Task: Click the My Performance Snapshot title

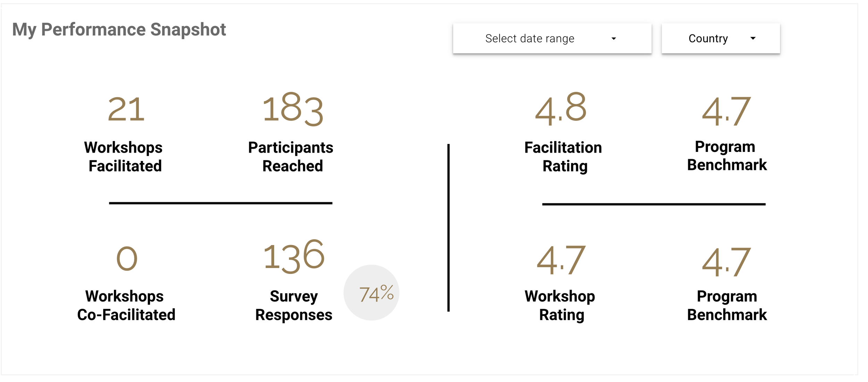Action: (x=119, y=30)
